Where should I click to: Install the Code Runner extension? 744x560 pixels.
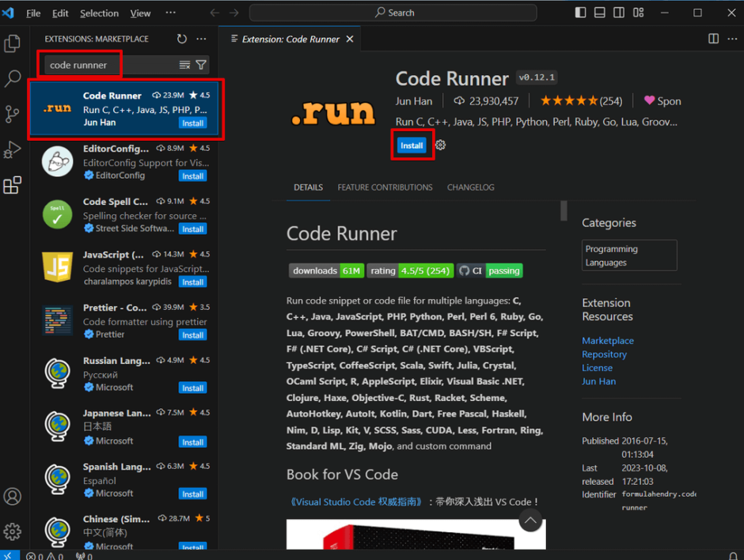click(412, 146)
